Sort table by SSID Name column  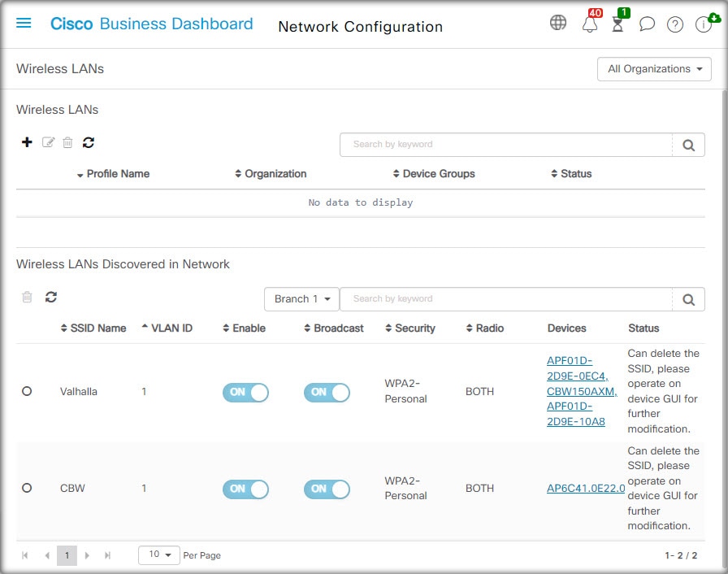coord(93,328)
